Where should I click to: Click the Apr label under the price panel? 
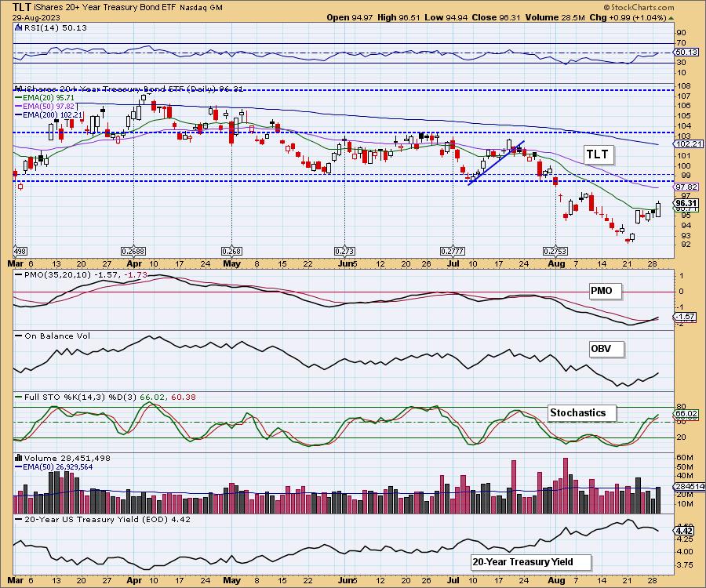134,263
